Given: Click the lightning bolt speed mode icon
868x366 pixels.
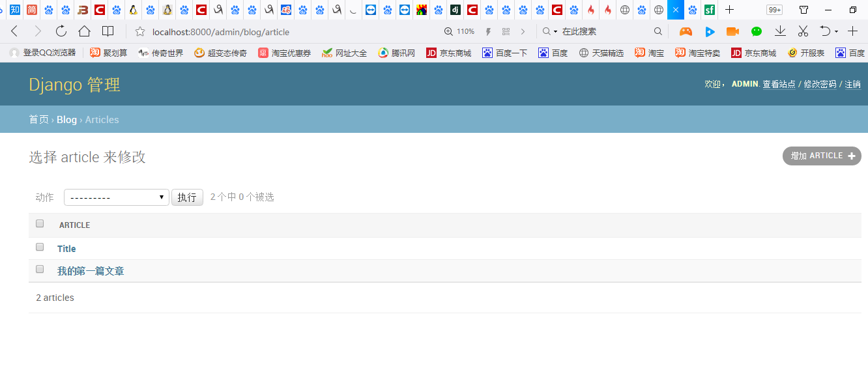Looking at the screenshot, I should (x=488, y=31).
